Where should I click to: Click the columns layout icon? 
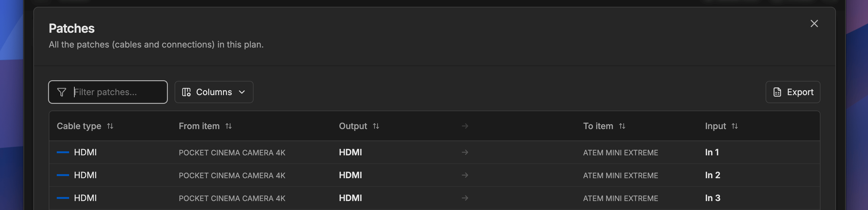coord(186,92)
